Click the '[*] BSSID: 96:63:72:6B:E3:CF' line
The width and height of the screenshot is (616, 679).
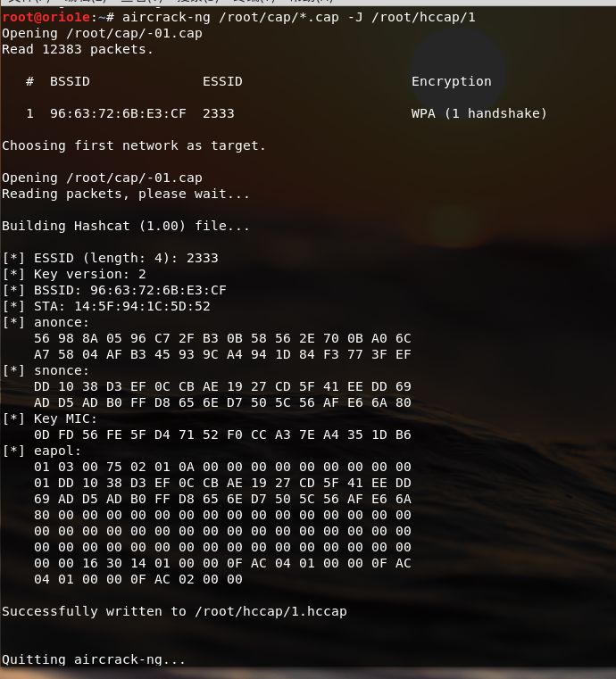(114, 290)
